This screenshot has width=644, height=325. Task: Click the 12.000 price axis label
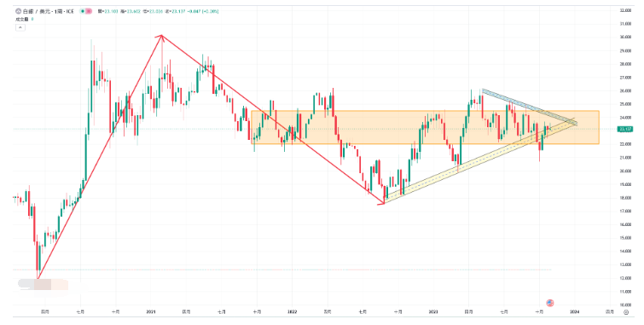tap(625, 278)
